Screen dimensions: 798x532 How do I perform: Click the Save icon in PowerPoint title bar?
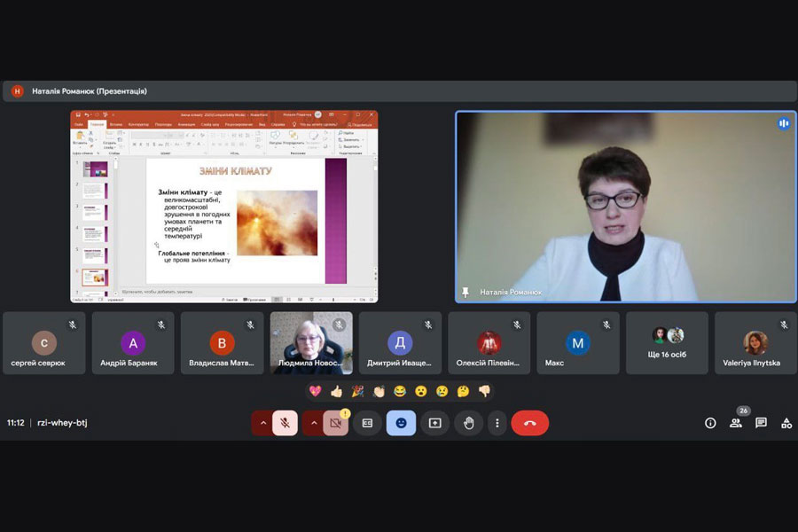[x=78, y=115]
